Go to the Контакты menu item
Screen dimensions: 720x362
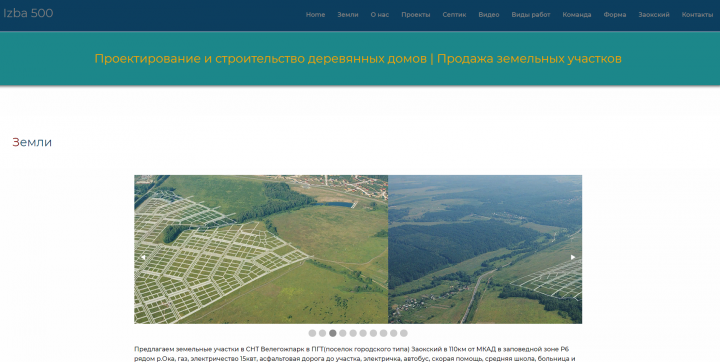tap(697, 15)
